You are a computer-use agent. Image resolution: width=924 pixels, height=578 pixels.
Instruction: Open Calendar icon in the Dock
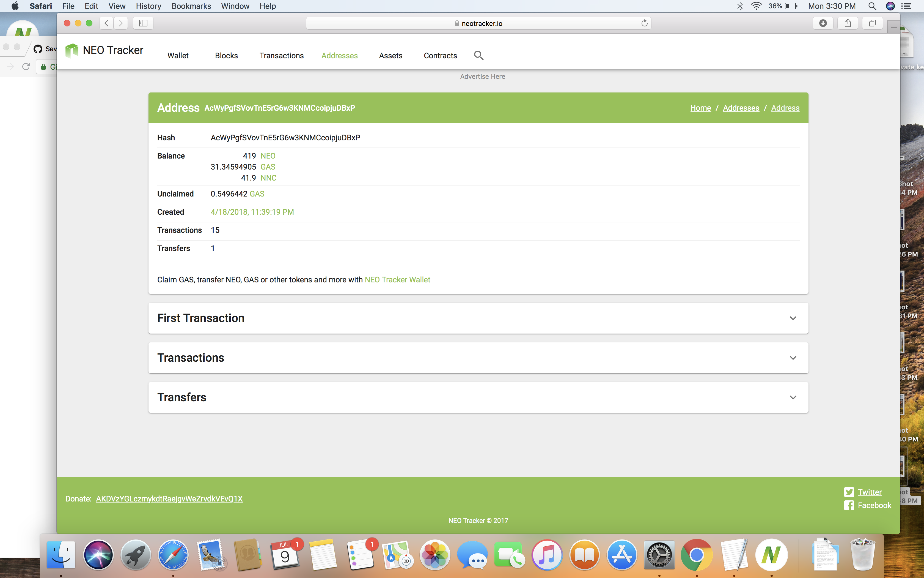285,554
